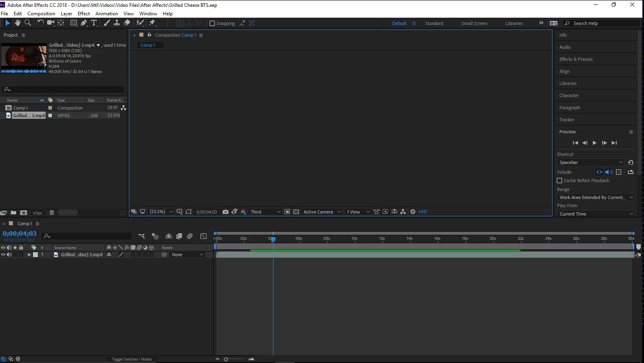
Task: Select the Rectangle shape tool
Action: pos(74,23)
